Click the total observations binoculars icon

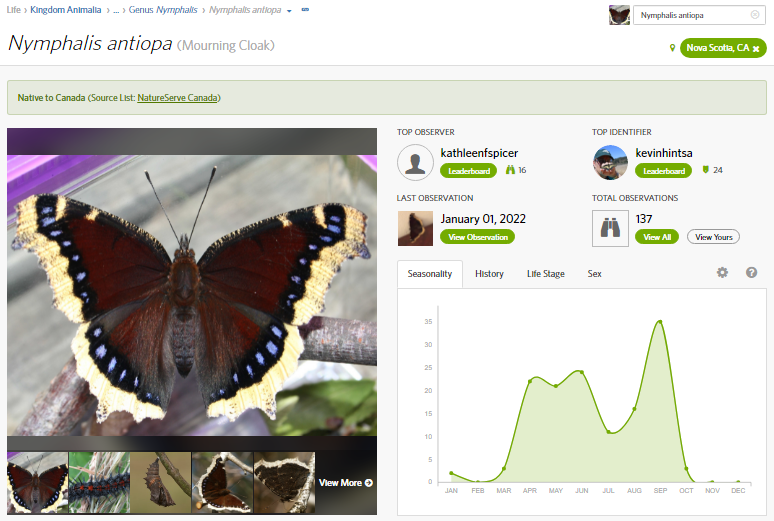610,228
